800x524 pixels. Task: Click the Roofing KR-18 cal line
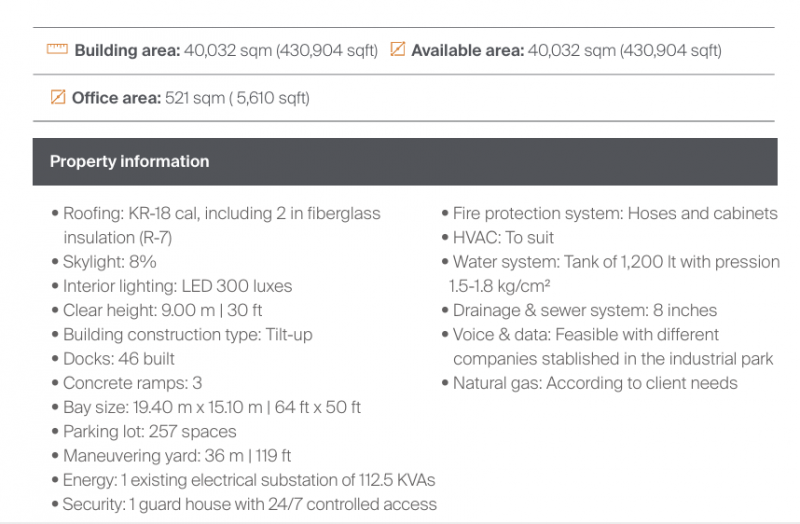click(220, 214)
